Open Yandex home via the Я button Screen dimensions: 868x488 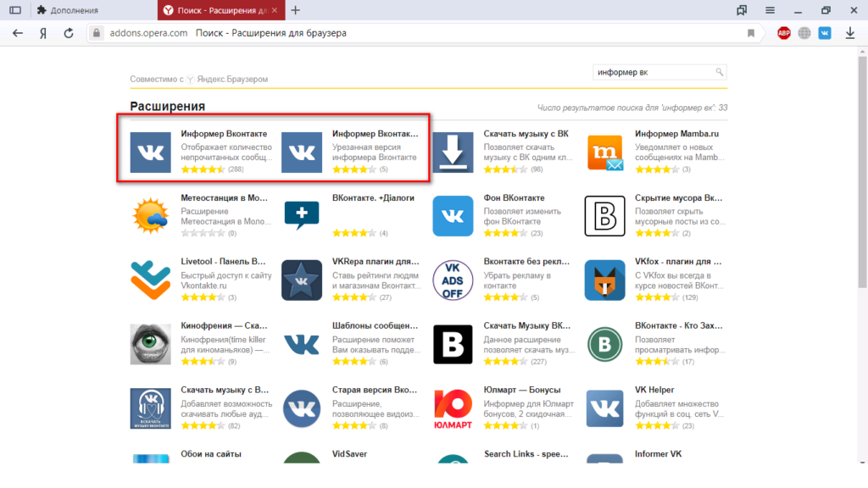(43, 33)
